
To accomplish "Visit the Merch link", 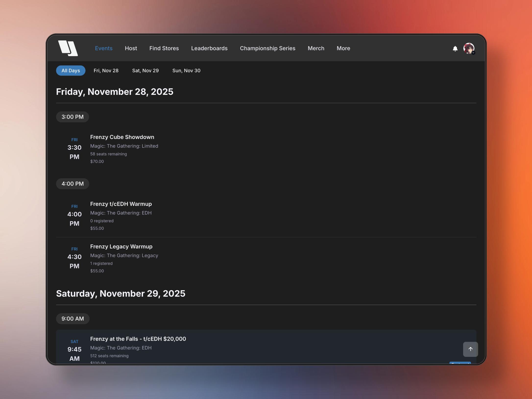I will (316, 48).
